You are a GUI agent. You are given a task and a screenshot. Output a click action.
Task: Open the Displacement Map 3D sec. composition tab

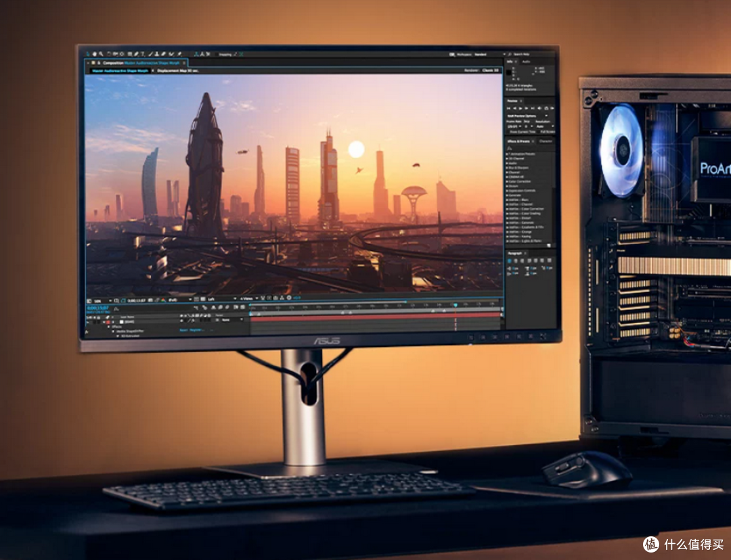(177, 71)
